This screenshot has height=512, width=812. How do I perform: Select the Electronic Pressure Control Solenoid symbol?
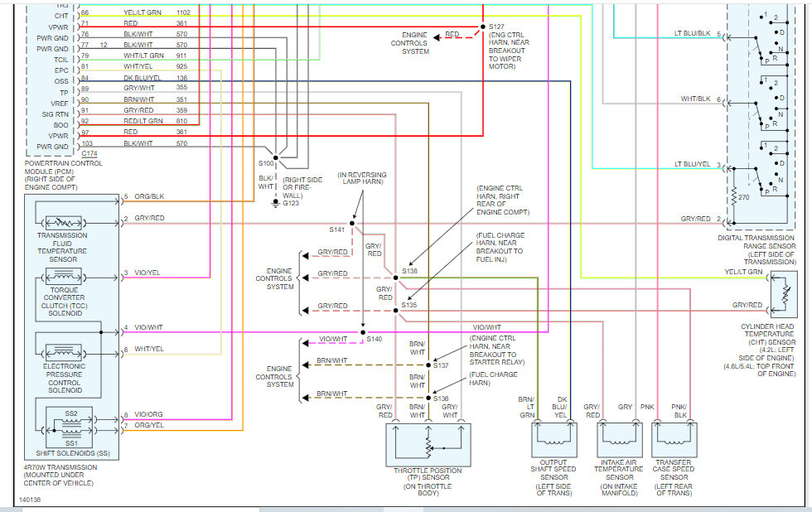(64, 353)
